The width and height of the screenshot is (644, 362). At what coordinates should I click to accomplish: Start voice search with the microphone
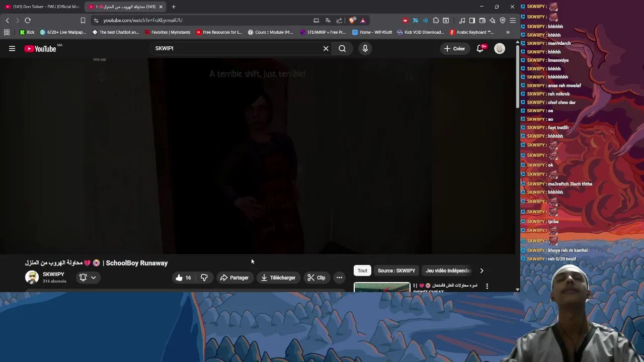coord(365,49)
